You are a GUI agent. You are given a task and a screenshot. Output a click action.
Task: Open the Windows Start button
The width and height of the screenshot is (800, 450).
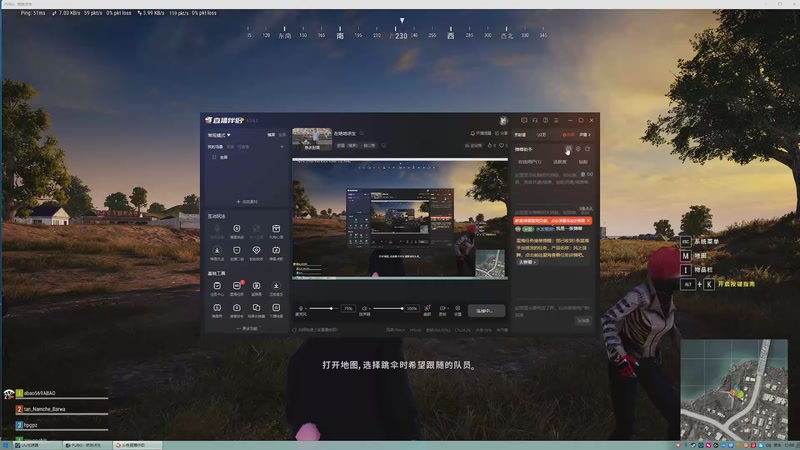click(x=5, y=445)
